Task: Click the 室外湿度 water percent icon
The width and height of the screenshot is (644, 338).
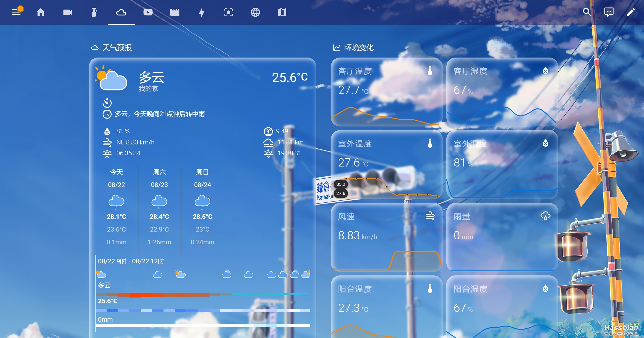Action: [x=546, y=143]
